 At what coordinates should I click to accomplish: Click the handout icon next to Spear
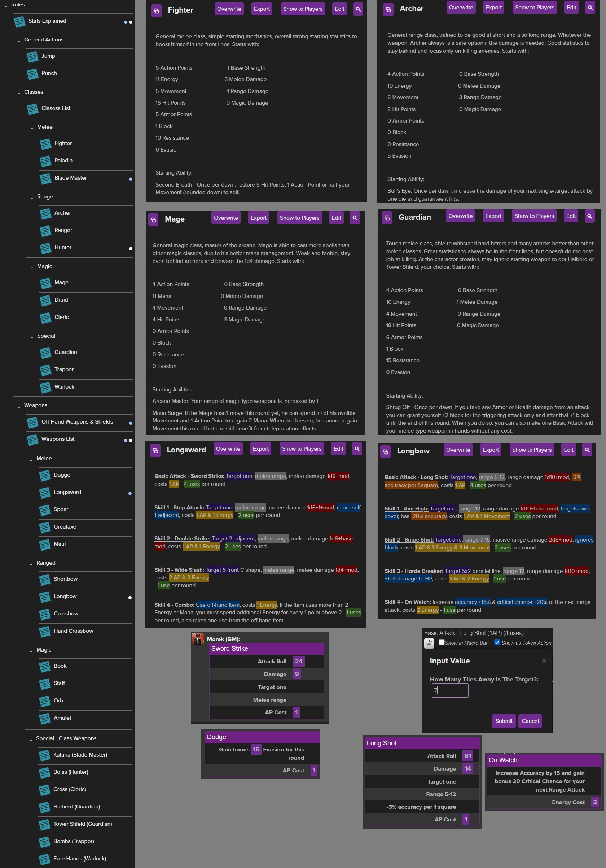tap(45, 510)
